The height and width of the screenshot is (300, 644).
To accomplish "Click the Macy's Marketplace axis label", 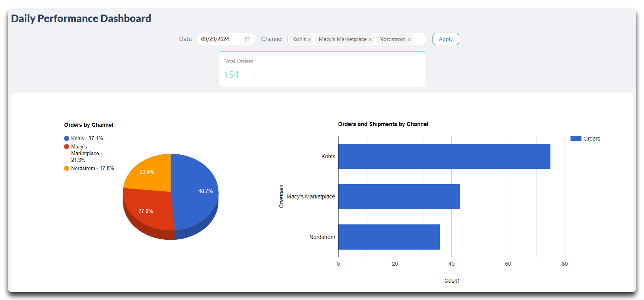I will tap(311, 196).
